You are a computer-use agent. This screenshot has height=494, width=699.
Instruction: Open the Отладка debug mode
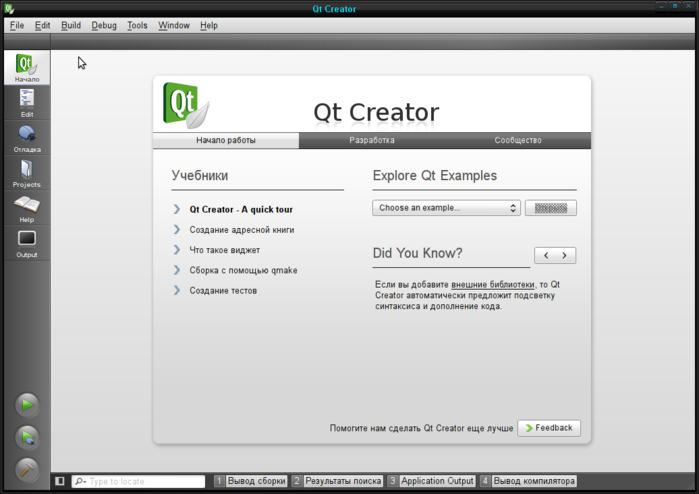pyautogui.click(x=27, y=138)
